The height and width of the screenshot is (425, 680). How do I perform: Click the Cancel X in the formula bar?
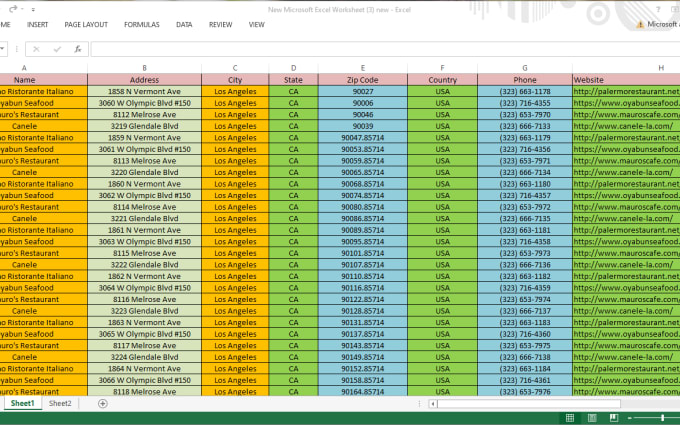(x=36, y=49)
